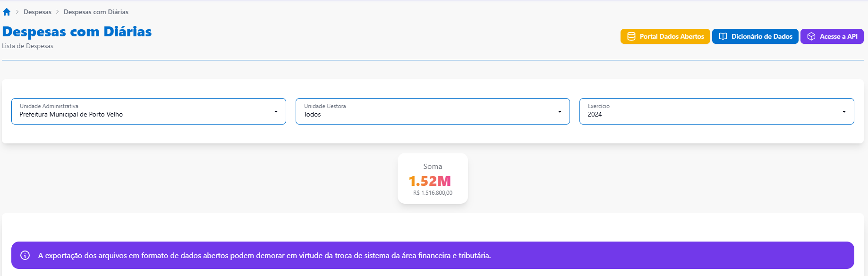This screenshot has width=868, height=276.
Task: Click the Unidade Gestora caret arrow
Action: [x=560, y=112]
